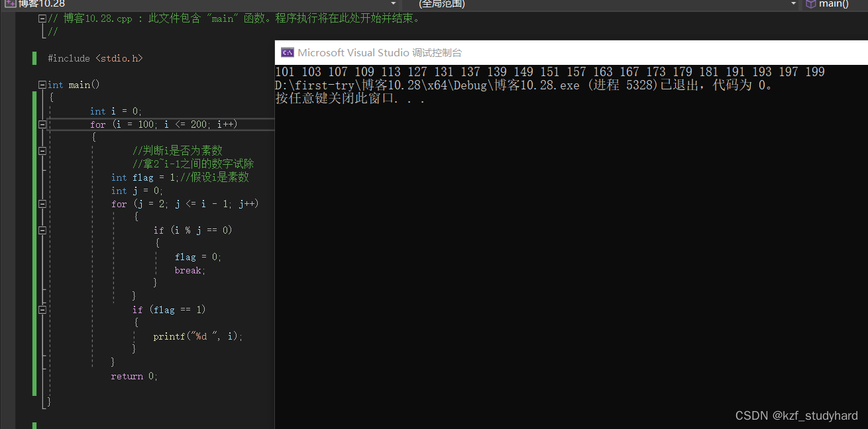Open the 博客10.28 project dropdown arrow
Image resolution: width=868 pixels, height=429 pixels.
(392, 4)
